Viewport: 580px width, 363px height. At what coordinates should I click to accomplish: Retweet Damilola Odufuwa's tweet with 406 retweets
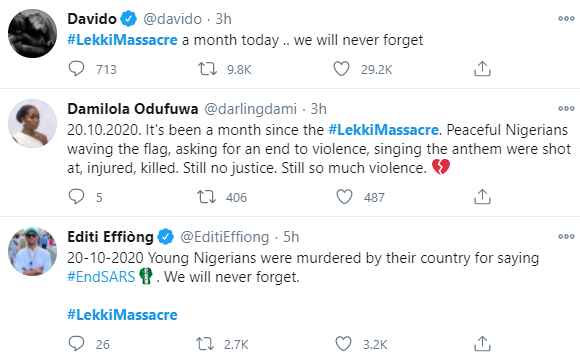(x=206, y=197)
